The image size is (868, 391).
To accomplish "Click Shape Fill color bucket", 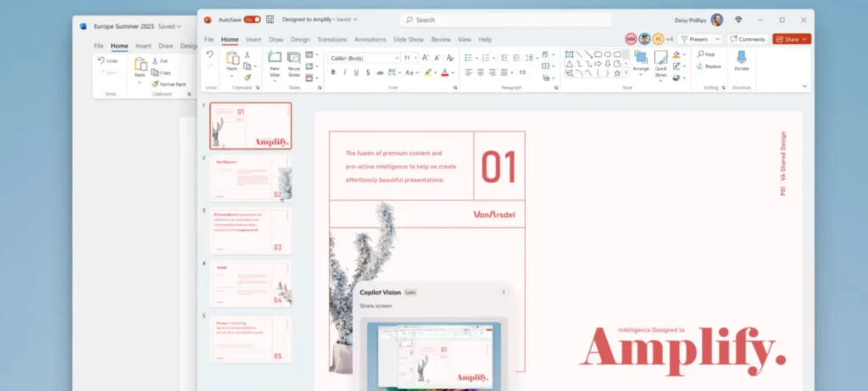I will tap(676, 54).
